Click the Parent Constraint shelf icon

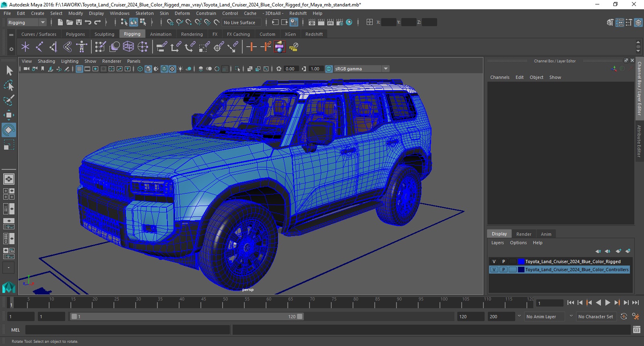coord(161,47)
